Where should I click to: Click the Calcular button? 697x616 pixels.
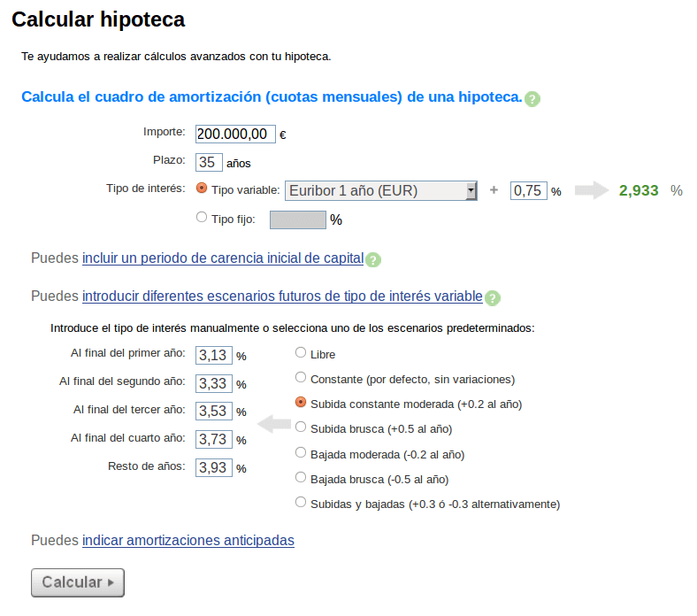78,582
